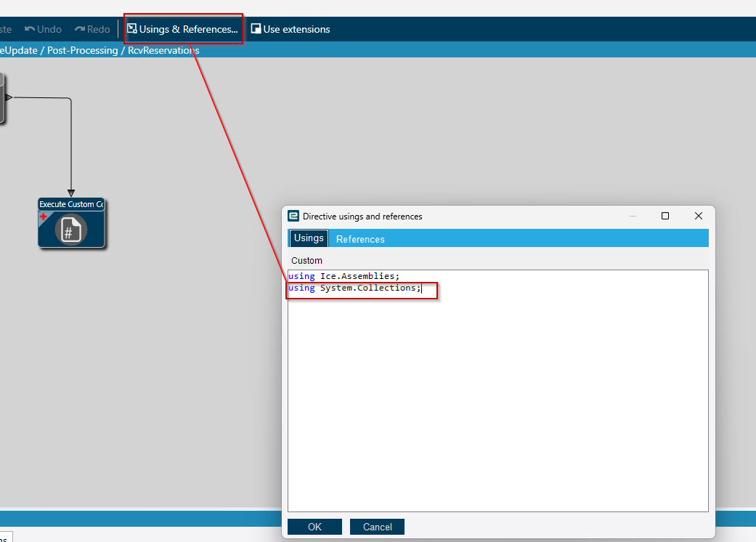Close the Directive usings and references dialog
This screenshot has width=756, height=542.
[x=698, y=216]
